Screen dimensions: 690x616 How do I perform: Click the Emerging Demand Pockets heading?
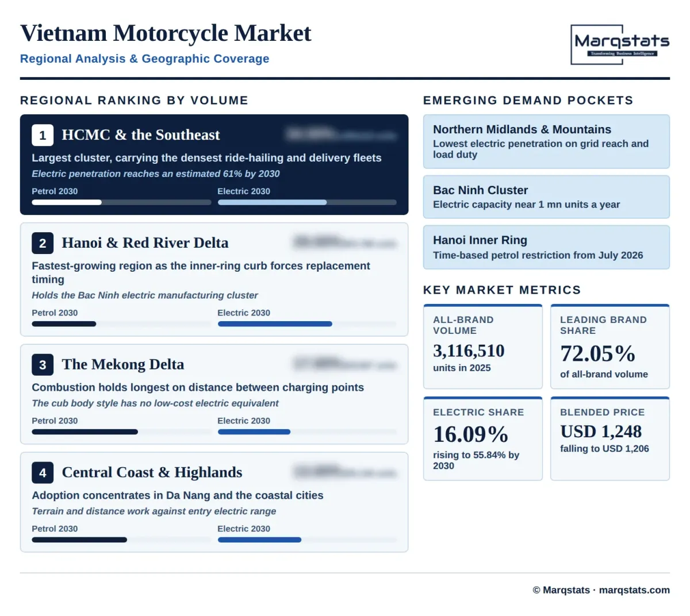click(x=528, y=101)
